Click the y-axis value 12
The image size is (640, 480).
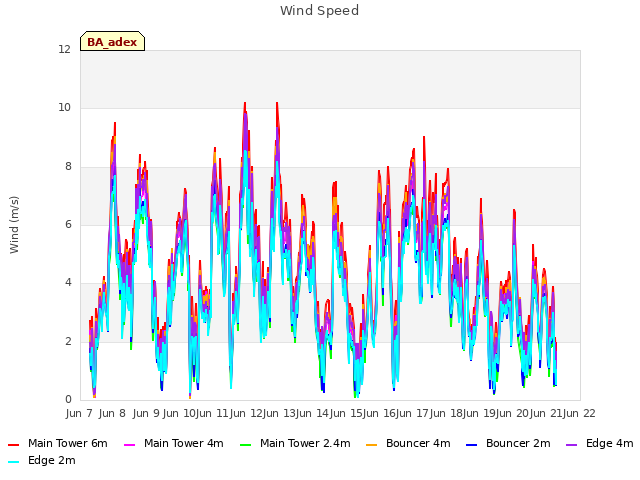[64, 50]
